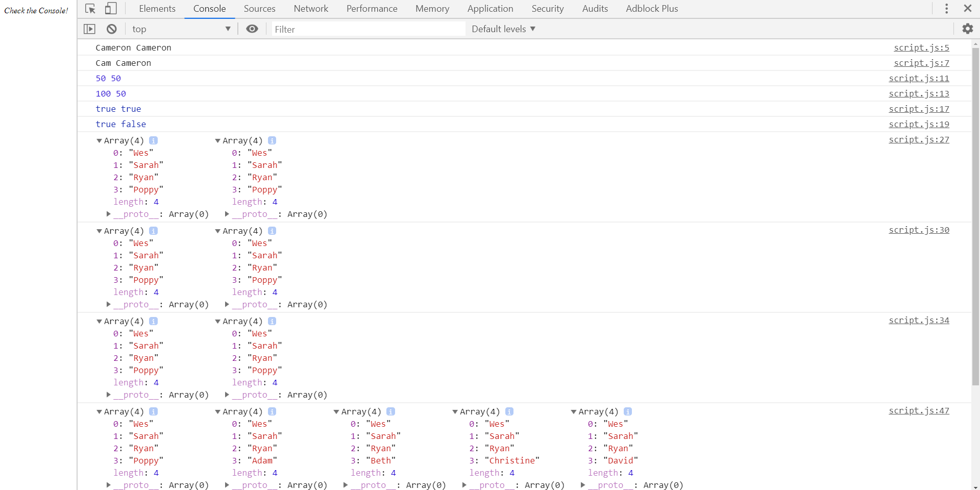
Task: Open the script.js:13 source link
Action: pos(919,93)
